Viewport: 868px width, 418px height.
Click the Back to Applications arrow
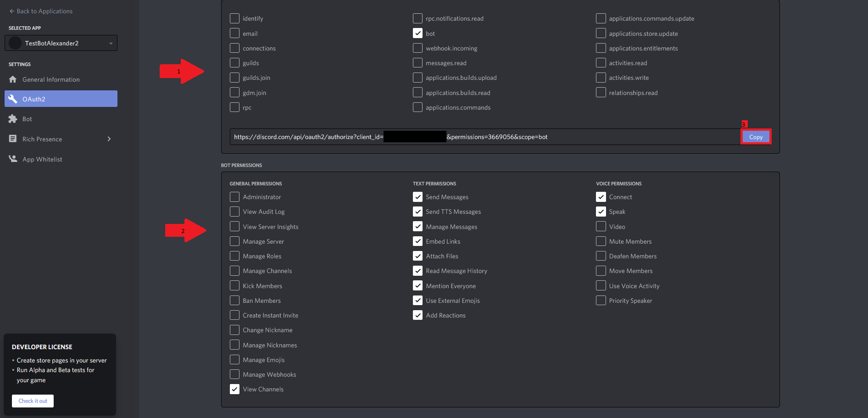(12, 11)
